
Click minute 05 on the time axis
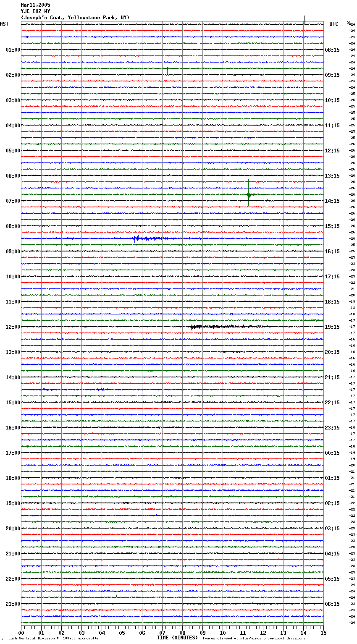point(122,633)
